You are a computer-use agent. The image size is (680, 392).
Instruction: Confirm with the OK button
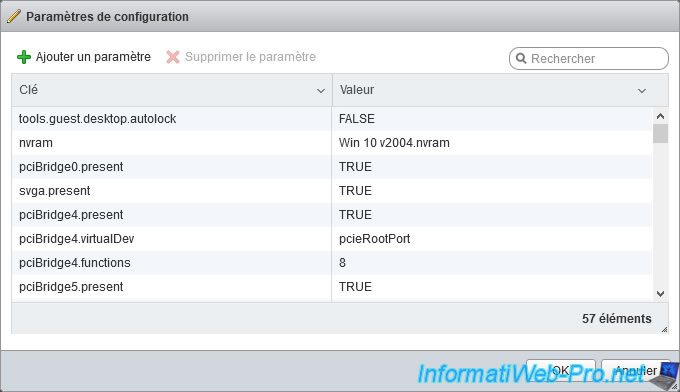pyautogui.click(x=561, y=370)
